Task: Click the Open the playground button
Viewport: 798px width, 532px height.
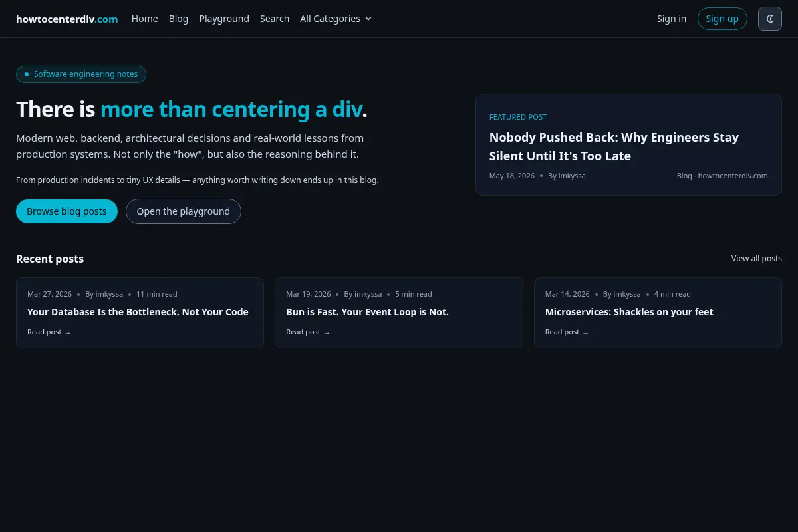Action: (x=184, y=211)
